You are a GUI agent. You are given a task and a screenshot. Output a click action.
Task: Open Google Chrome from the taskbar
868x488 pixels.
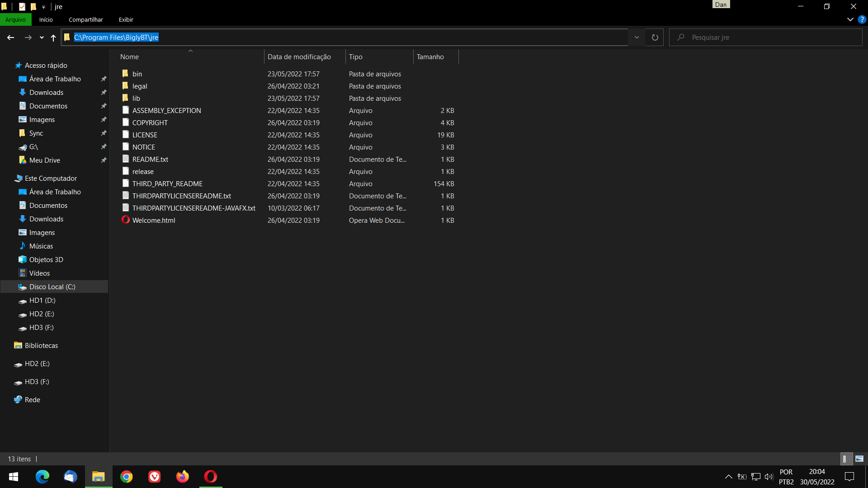[x=127, y=476]
